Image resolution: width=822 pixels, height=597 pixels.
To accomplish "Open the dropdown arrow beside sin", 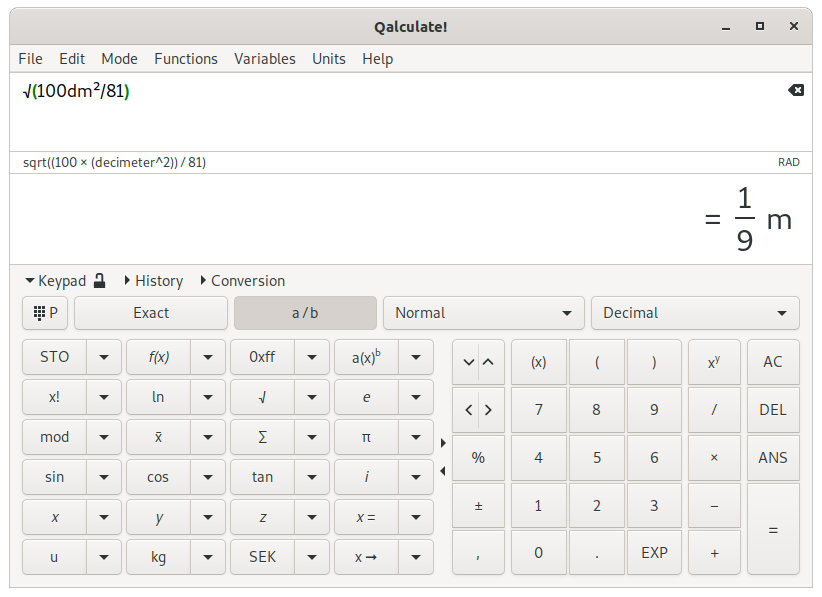I will point(104,477).
